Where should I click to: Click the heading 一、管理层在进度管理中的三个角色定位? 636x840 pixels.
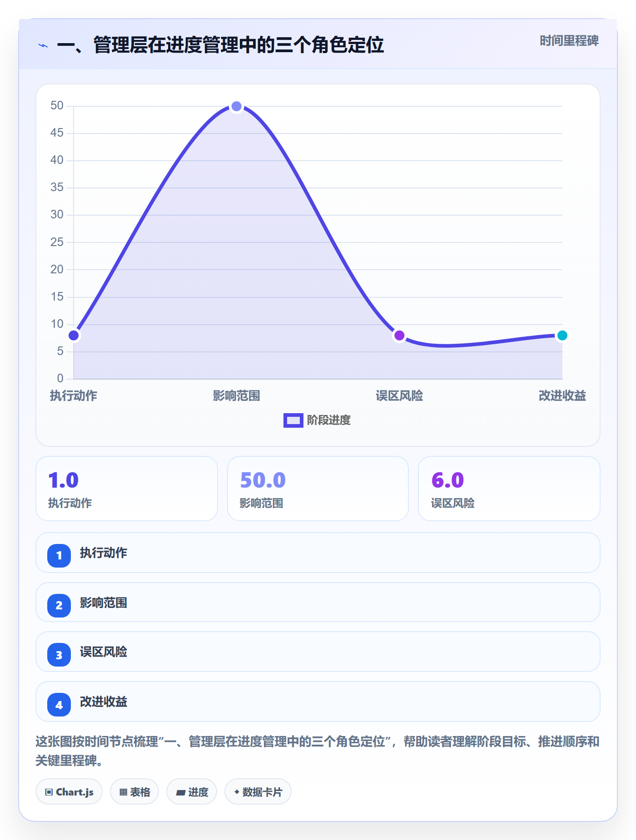coord(220,45)
